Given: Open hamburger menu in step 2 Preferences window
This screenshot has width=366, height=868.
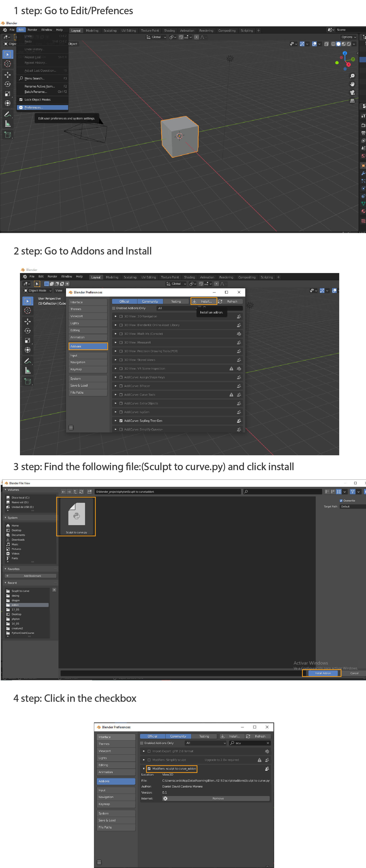Looking at the screenshot, I should point(71,428).
